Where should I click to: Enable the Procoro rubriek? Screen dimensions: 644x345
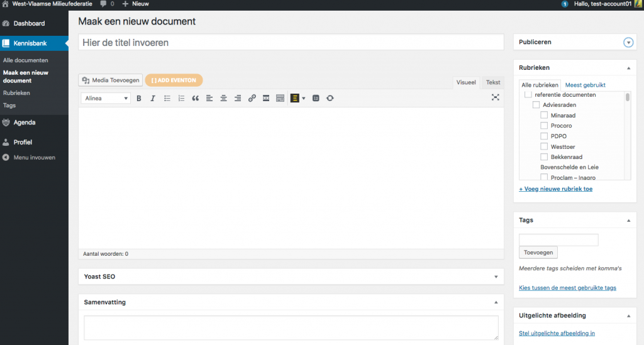[544, 126]
